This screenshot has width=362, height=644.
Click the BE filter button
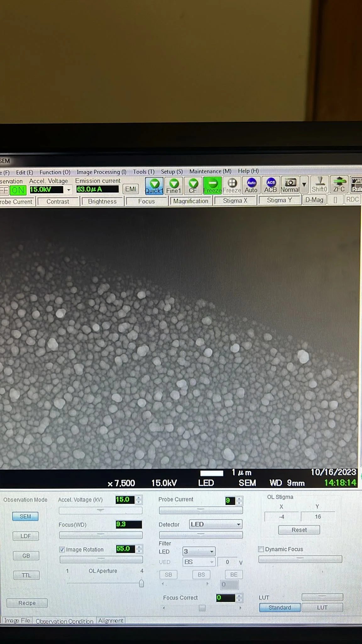point(234,575)
